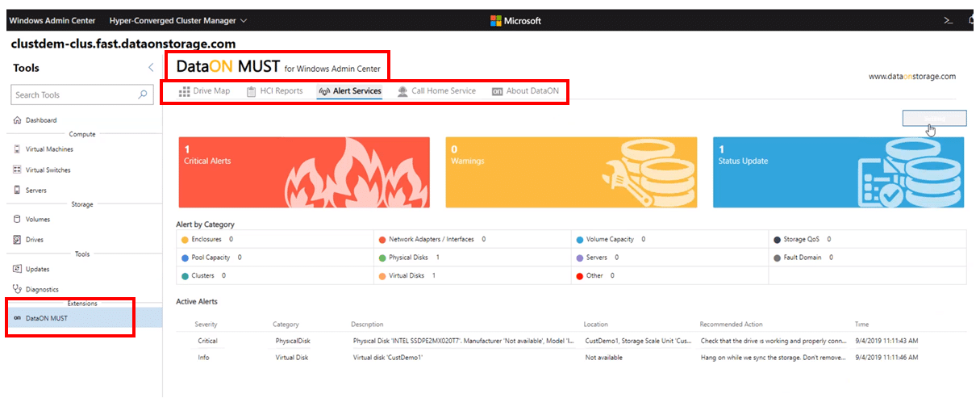Screen dimensions: 980x415
Task: Switch to HCI Reports tab
Action: click(274, 91)
